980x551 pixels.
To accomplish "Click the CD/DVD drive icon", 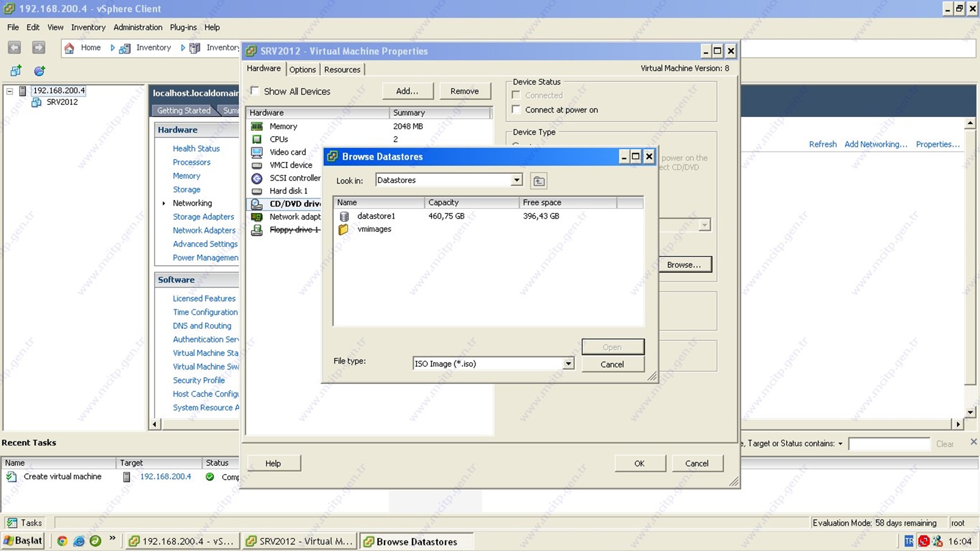I will pos(257,204).
